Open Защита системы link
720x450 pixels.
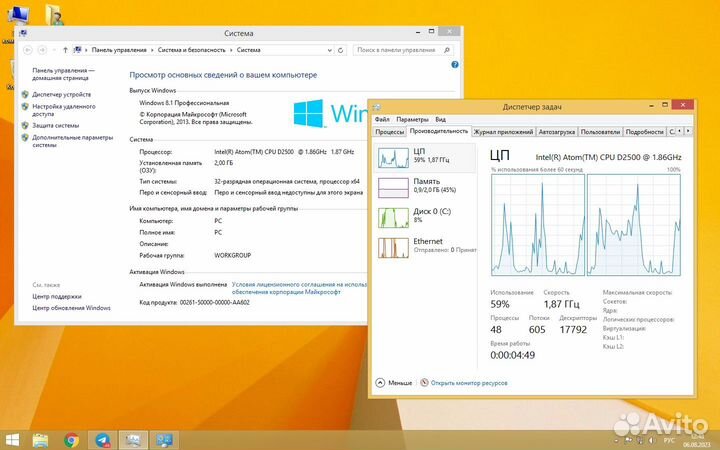[56, 125]
